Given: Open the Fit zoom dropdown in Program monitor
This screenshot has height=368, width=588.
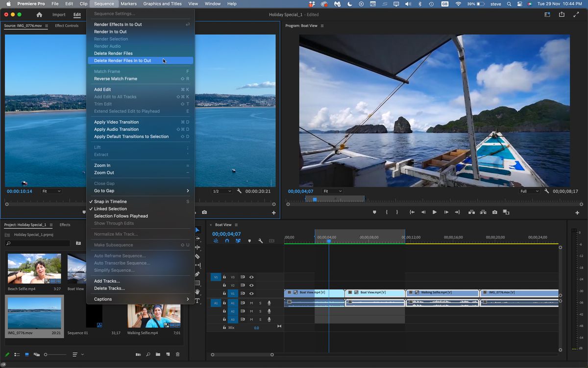Looking at the screenshot, I should pos(331,191).
